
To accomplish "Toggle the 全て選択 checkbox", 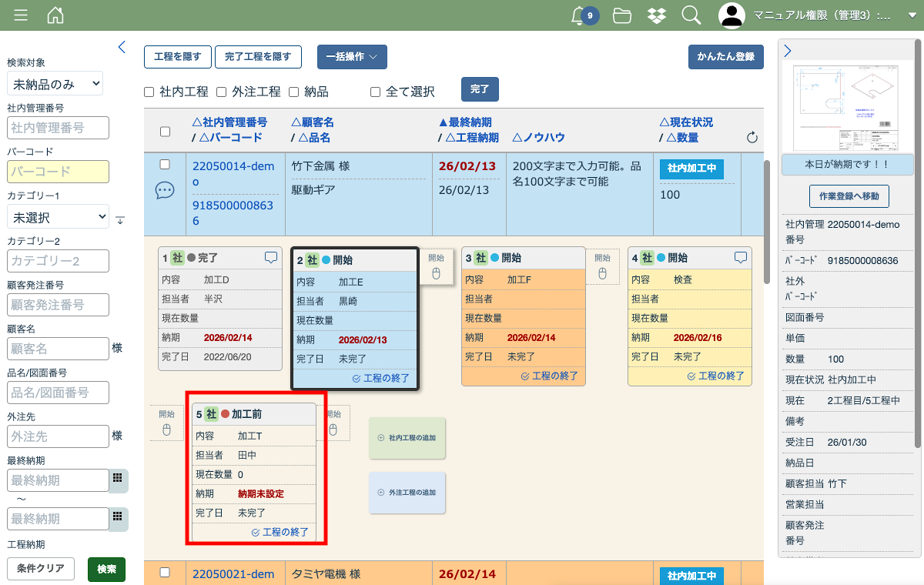I will (x=376, y=92).
